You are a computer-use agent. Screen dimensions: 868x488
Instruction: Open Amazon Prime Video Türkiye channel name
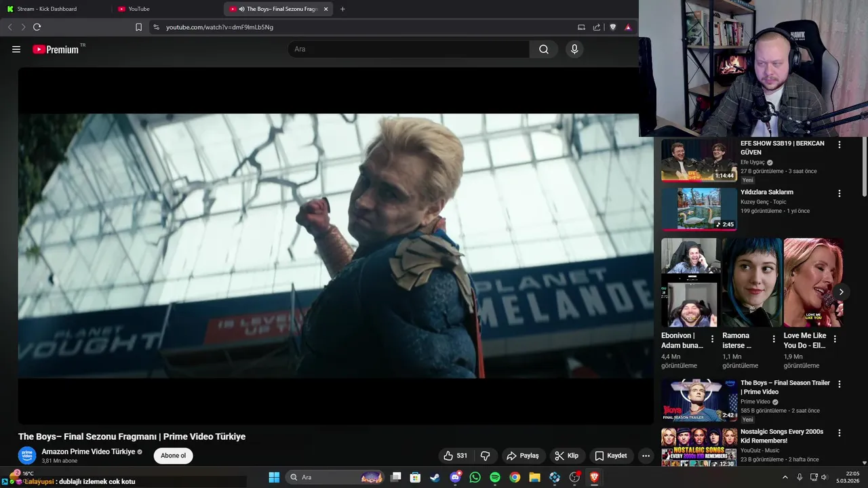click(88, 451)
